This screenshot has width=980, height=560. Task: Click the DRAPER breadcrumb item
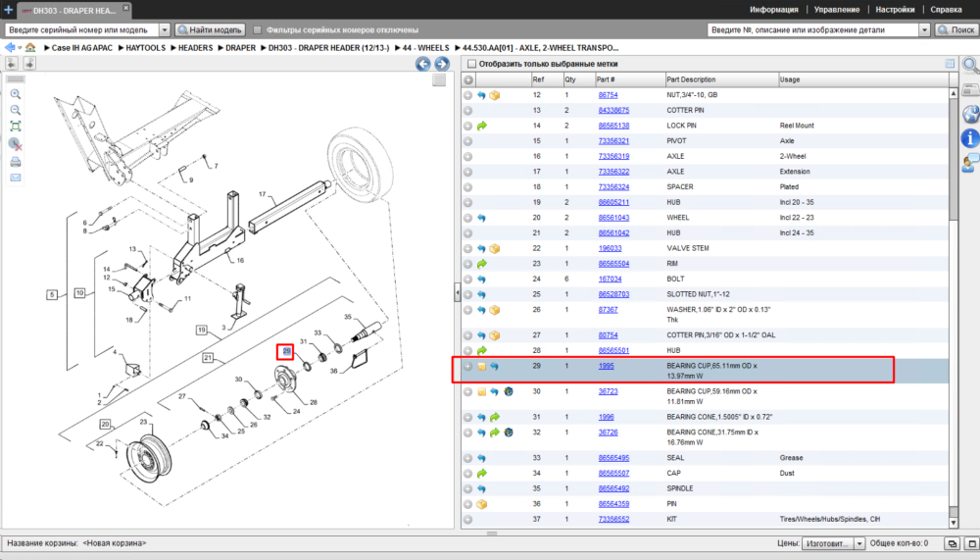(x=241, y=47)
